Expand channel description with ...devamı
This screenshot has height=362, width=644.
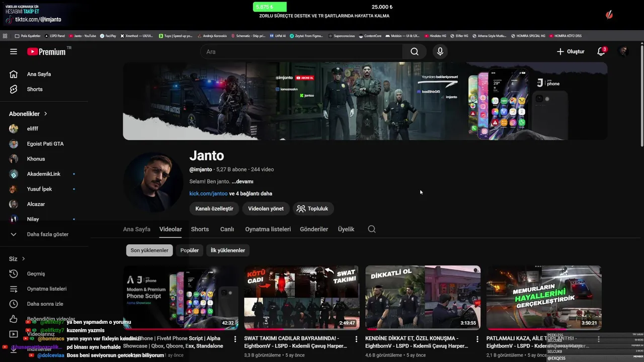click(243, 182)
